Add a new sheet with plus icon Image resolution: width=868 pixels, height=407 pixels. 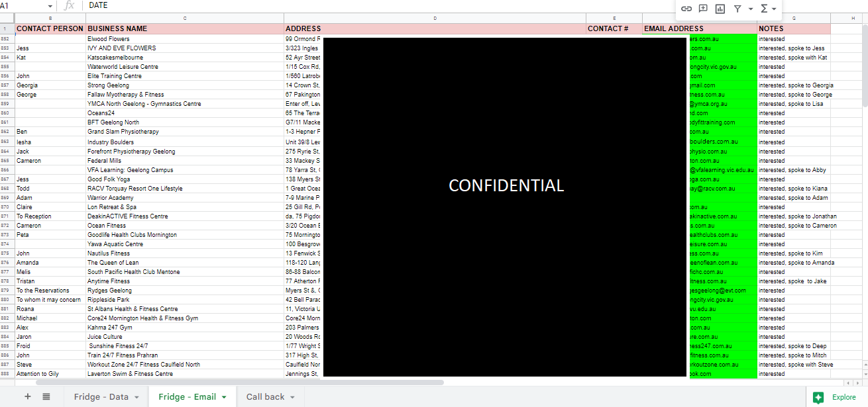pyautogui.click(x=27, y=396)
